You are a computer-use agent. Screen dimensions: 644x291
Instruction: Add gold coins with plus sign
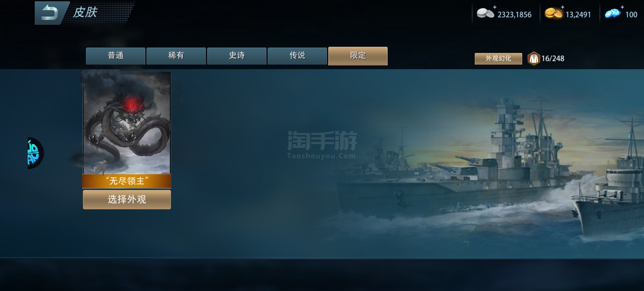click(562, 7)
